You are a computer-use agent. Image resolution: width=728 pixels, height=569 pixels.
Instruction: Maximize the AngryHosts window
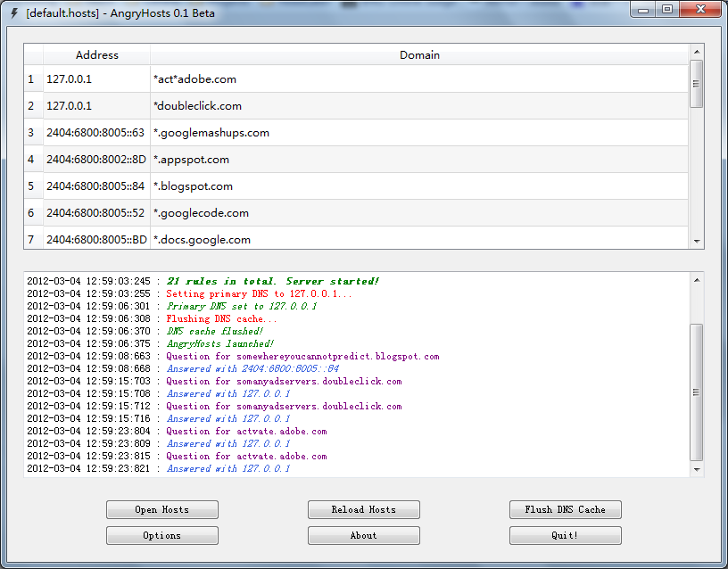click(x=667, y=10)
